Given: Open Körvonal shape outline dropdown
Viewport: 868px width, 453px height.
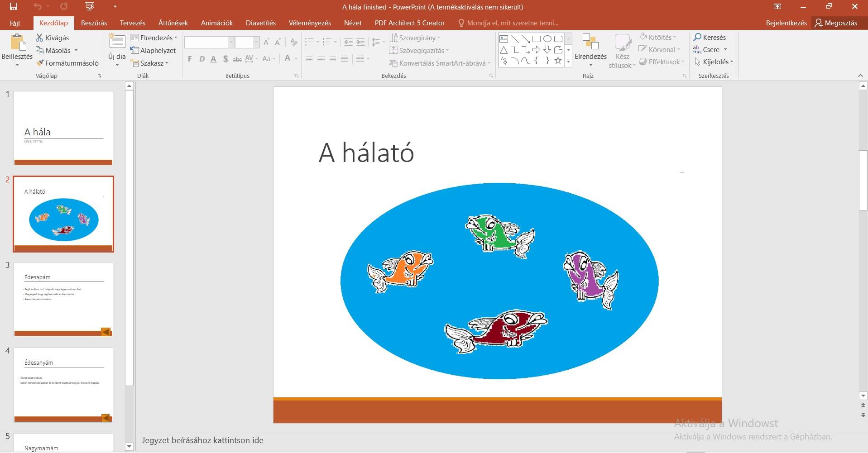Looking at the screenshot, I should 660,49.
